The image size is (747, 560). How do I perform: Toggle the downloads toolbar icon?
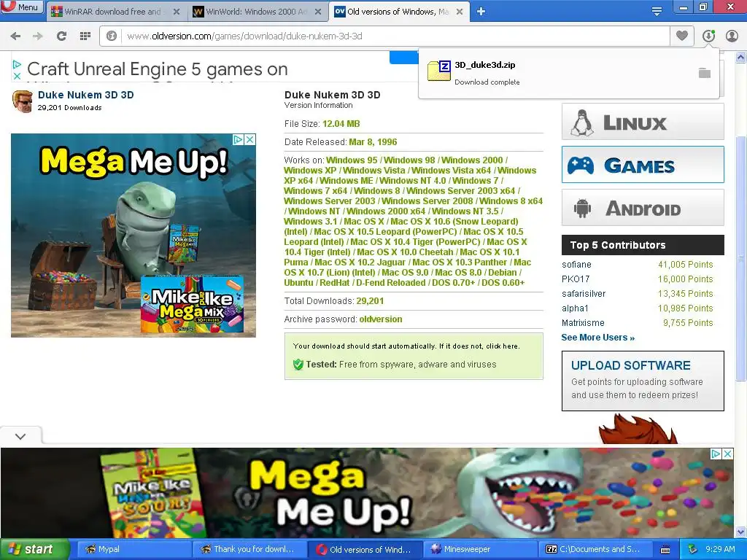tap(708, 36)
